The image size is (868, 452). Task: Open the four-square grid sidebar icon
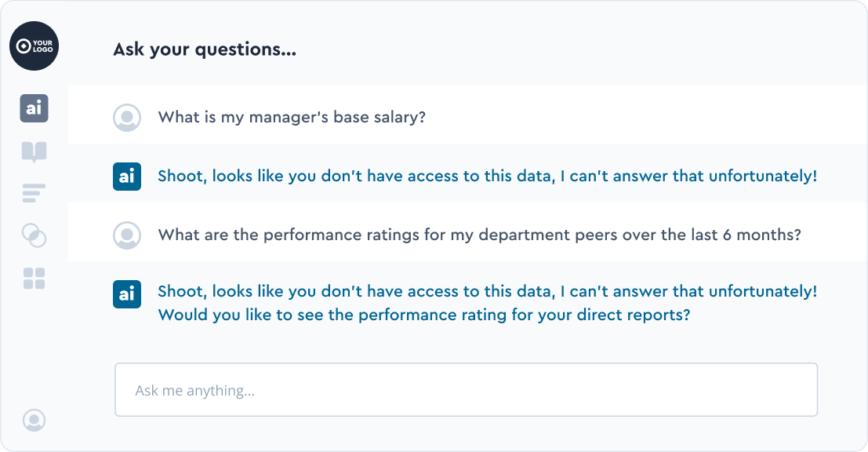click(x=34, y=278)
